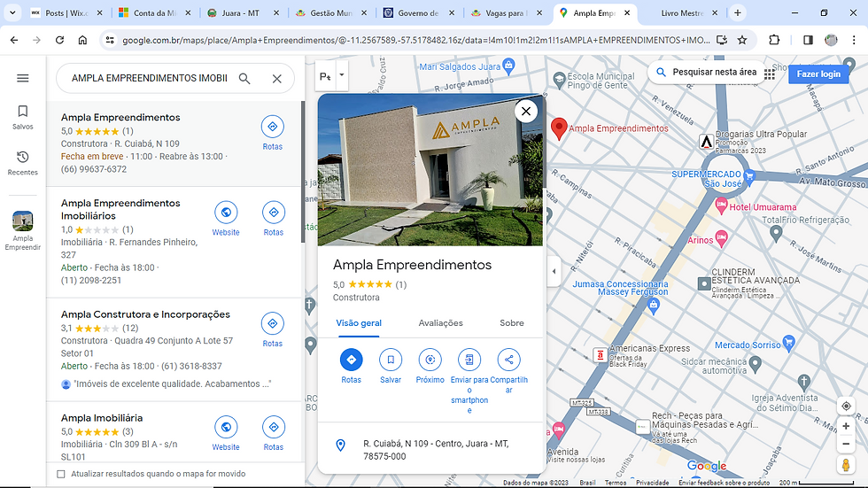Switch to Juara - MT browser tab
This screenshot has width=868, height=488.
244,12
